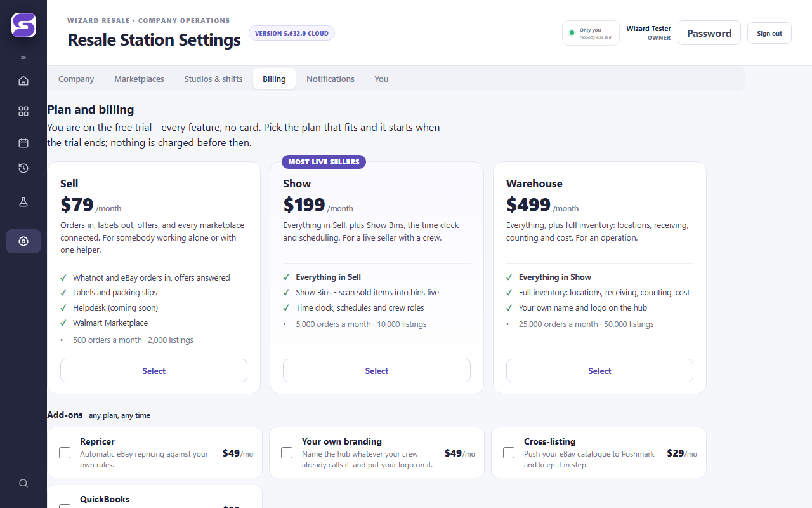The width and height of the screenshot is (812, 508).
Task: Click the Most Live Sellers badge
Action: click(x=324, y=162)
